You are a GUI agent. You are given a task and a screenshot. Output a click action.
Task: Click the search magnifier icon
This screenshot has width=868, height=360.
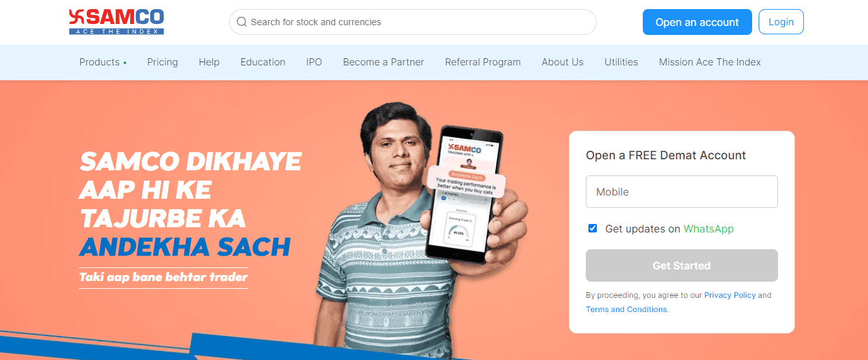(241, 22)
